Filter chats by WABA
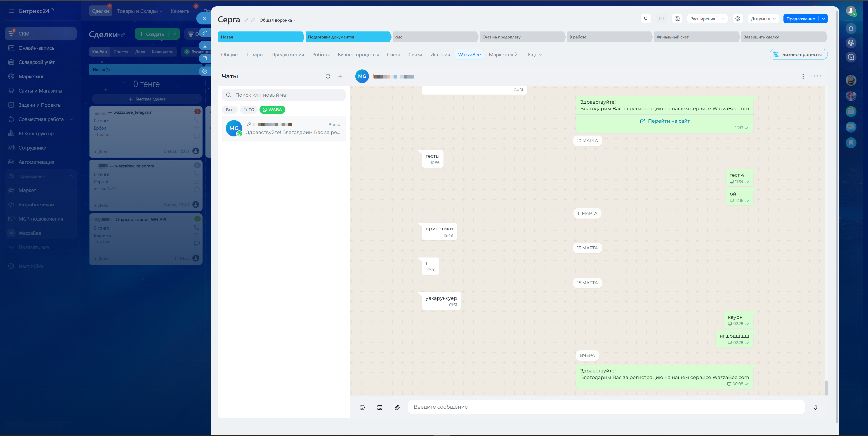The width and height of the screenshot is (868, 436). coord(272,110)
